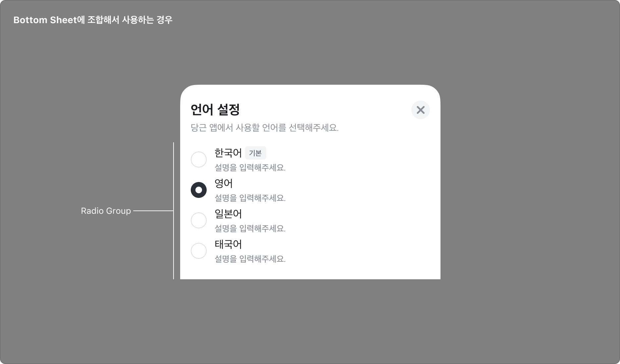Click the description text under 일본어
This screenshot has width=620, height=364.
250,229
